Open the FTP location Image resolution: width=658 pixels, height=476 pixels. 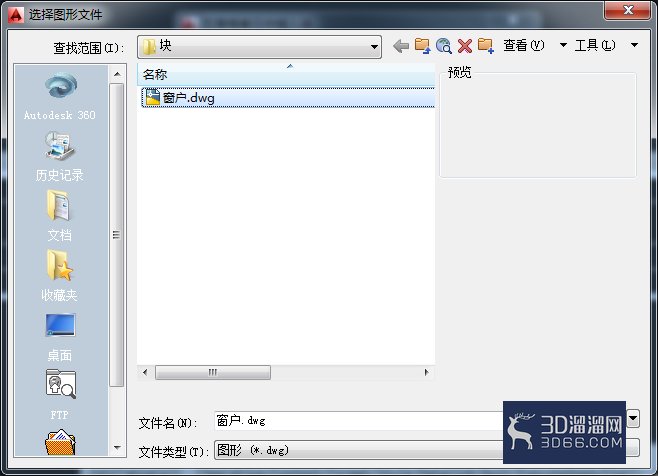pyautogui.click(x=60, y=395)
